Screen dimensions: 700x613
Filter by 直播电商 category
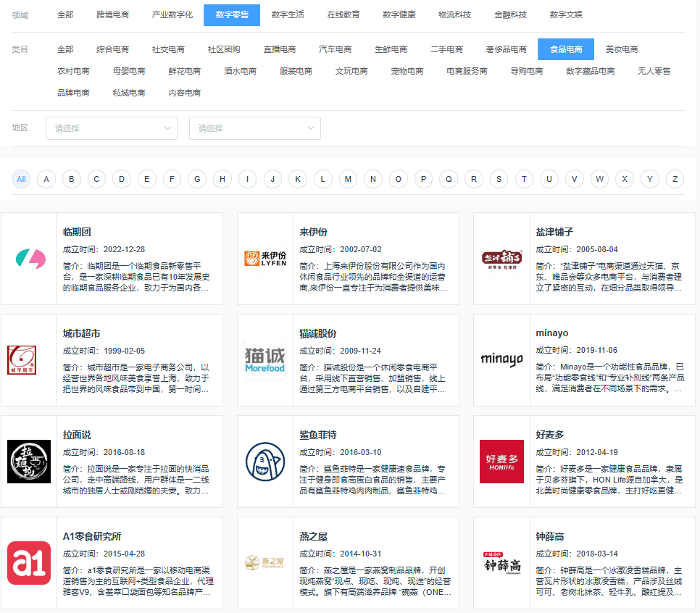coord(280,49)
